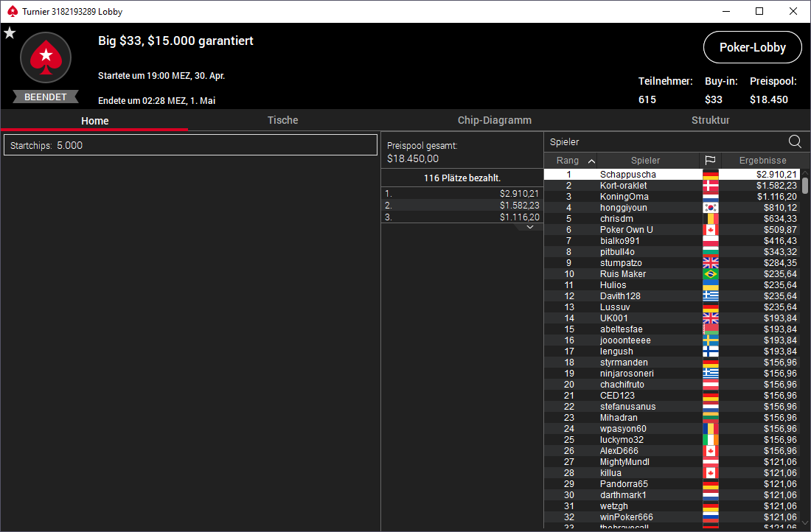
Task: Open the Poker-Lobby button
Action: point(753,48)
